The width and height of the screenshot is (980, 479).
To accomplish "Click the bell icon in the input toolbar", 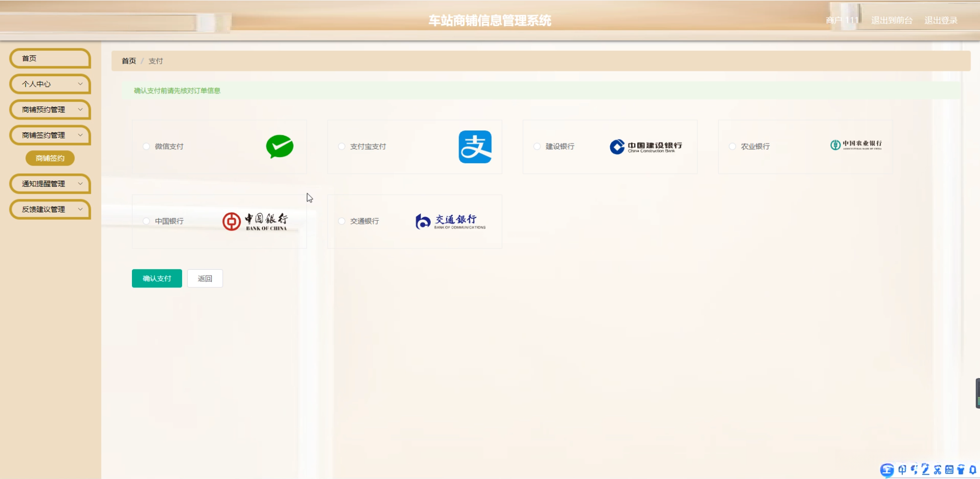I will [x=972, y=470].
